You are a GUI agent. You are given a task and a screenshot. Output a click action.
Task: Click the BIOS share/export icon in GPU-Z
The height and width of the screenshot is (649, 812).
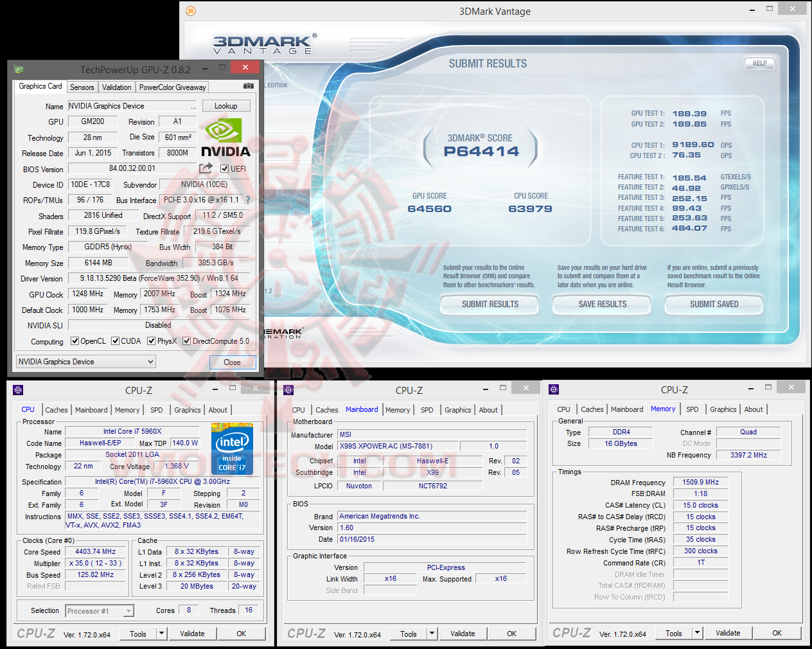[x=206, y=168]
